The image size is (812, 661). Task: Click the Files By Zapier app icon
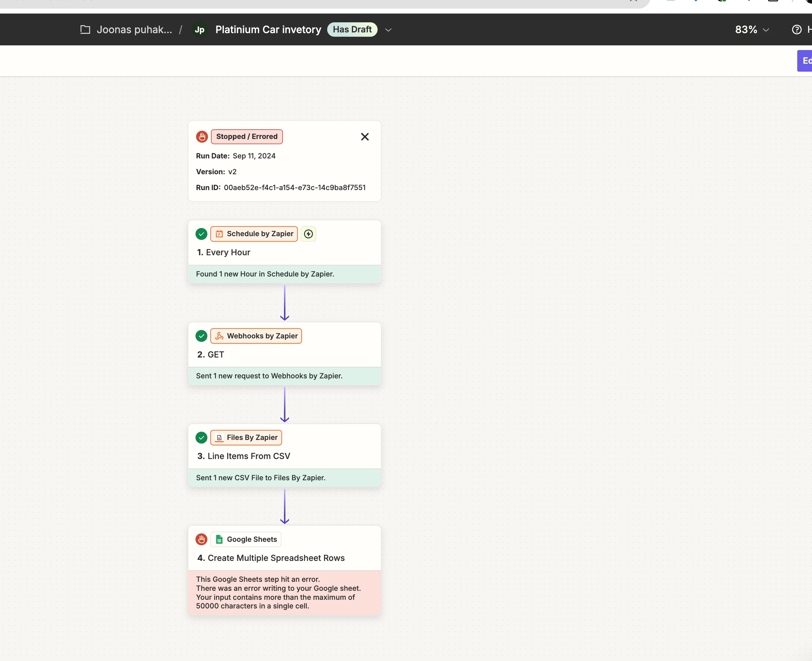pyautogui.click(x=219, y=437)
